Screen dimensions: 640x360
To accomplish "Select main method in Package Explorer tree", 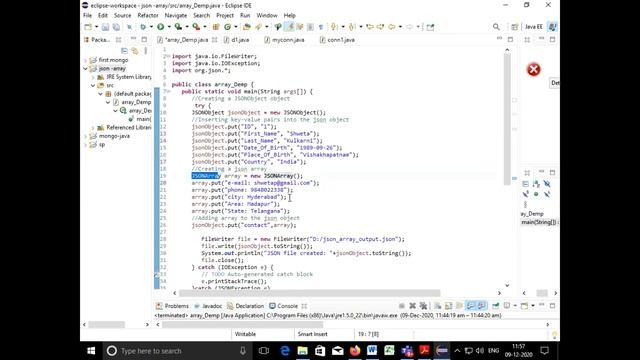I will (140, 119).
